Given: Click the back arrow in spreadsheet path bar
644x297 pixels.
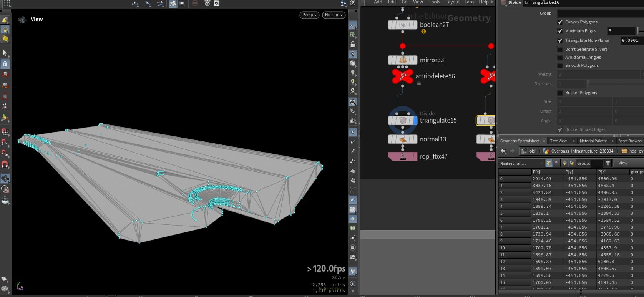Looking at the screenshot, I should click(x=503, y=151).
